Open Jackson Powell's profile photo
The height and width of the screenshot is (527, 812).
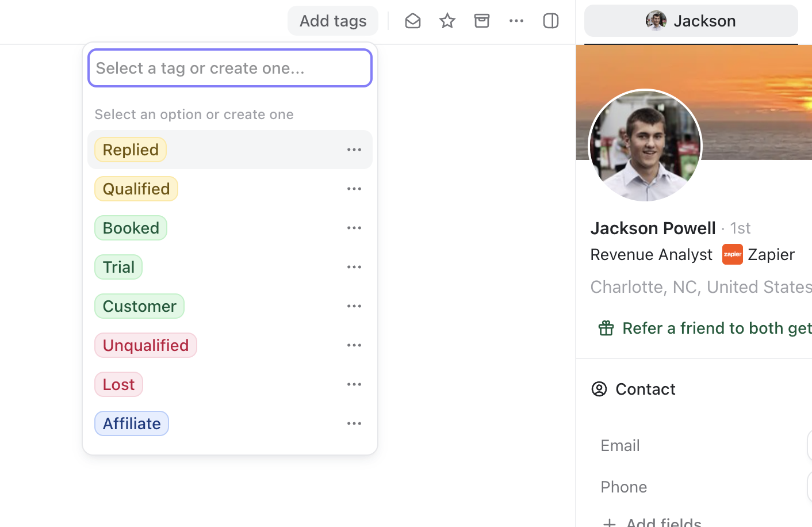(x=645, y=146)
